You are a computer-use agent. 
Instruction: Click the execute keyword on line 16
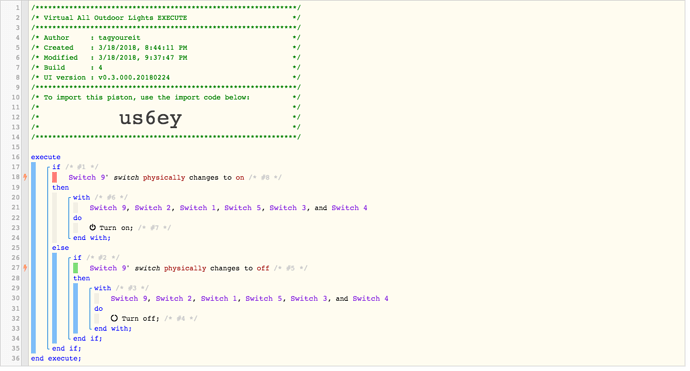45,157
